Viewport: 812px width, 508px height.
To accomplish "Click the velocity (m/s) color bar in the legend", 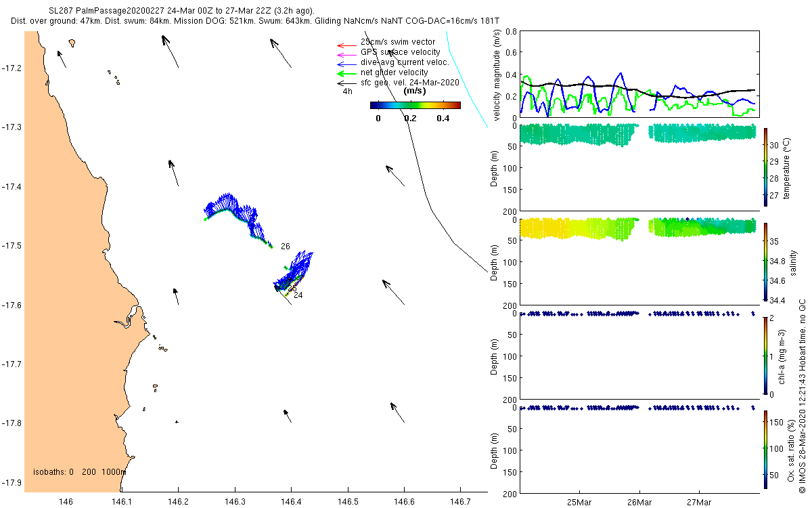I will 415,105.
